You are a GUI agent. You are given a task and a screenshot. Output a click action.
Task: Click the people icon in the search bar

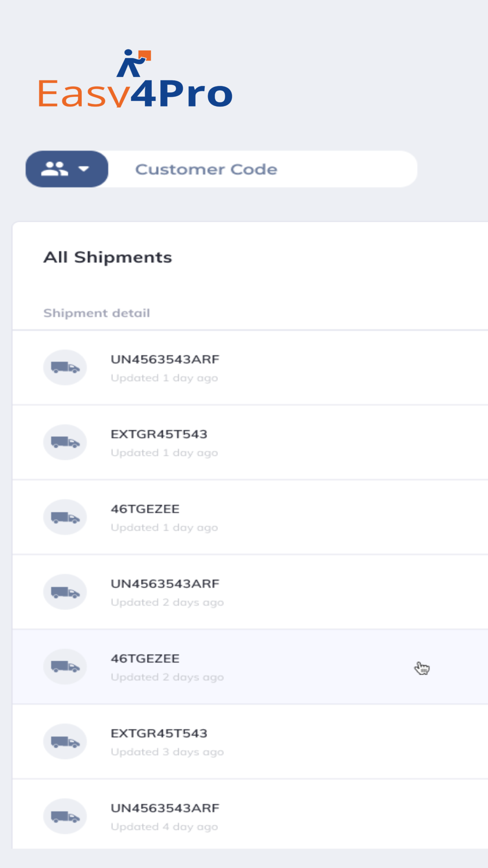click(55, 169)
